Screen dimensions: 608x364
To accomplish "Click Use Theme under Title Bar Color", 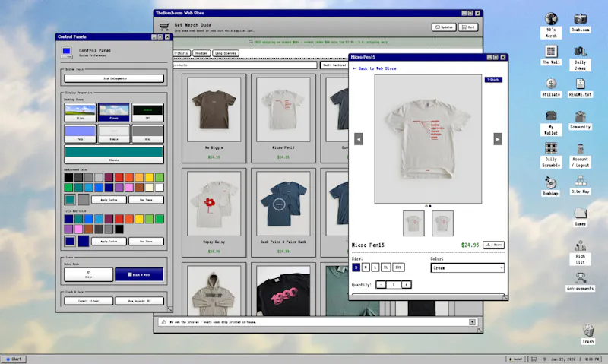I will (146, 242).
